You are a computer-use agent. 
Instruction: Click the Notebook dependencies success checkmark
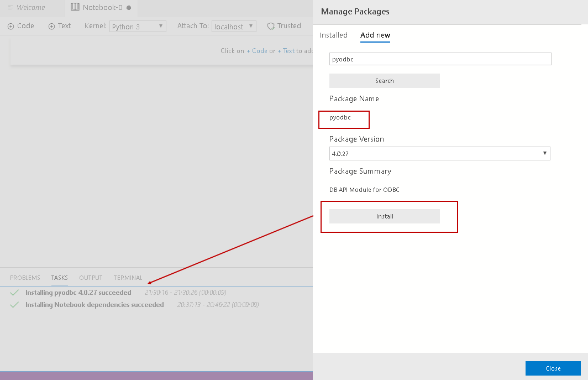[x=14, y=305]
